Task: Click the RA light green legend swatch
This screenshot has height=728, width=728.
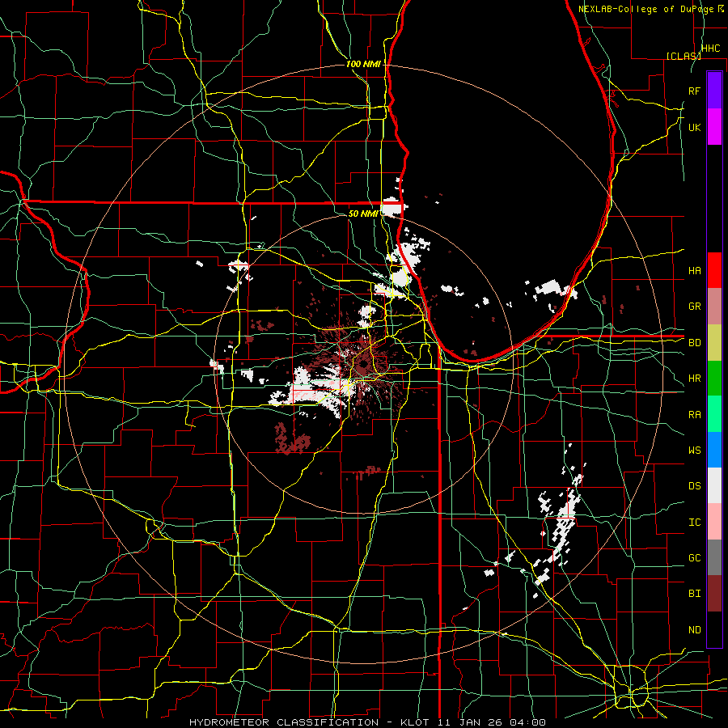Action: click(x=714, y=414)
